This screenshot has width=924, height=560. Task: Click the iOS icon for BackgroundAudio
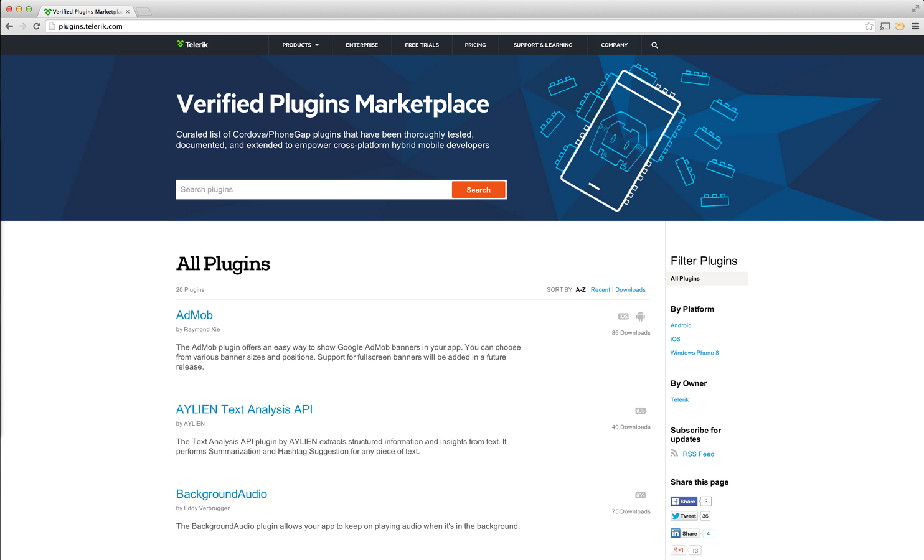click(641, 495)
